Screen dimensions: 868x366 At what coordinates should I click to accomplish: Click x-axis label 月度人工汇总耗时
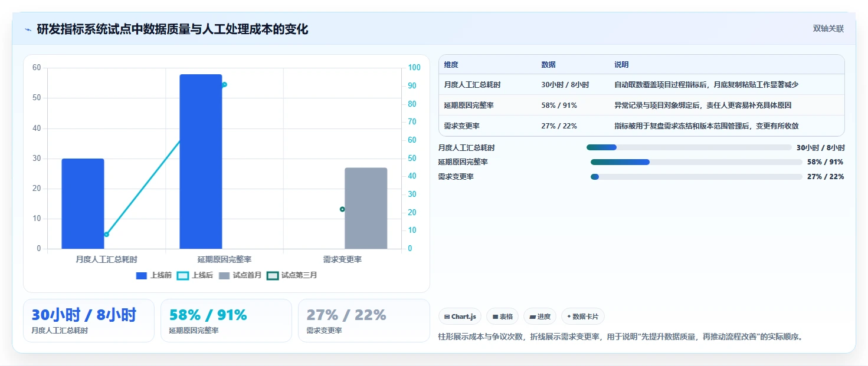click(106, 259)
